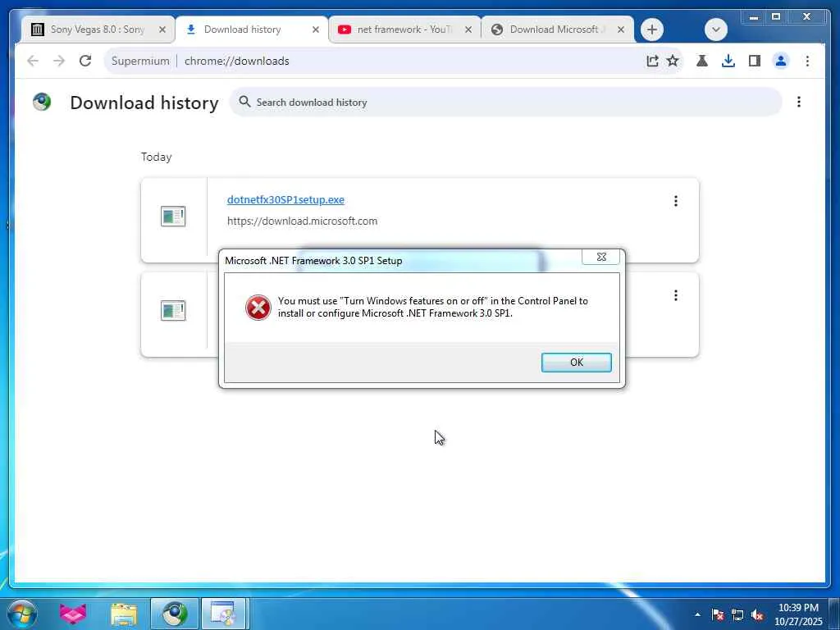Viewport: 840px width, 630px height.
Task: Switch to the Sony Vegas 8.0 tab
Action: pyautogui.click(x=98, y=30)
